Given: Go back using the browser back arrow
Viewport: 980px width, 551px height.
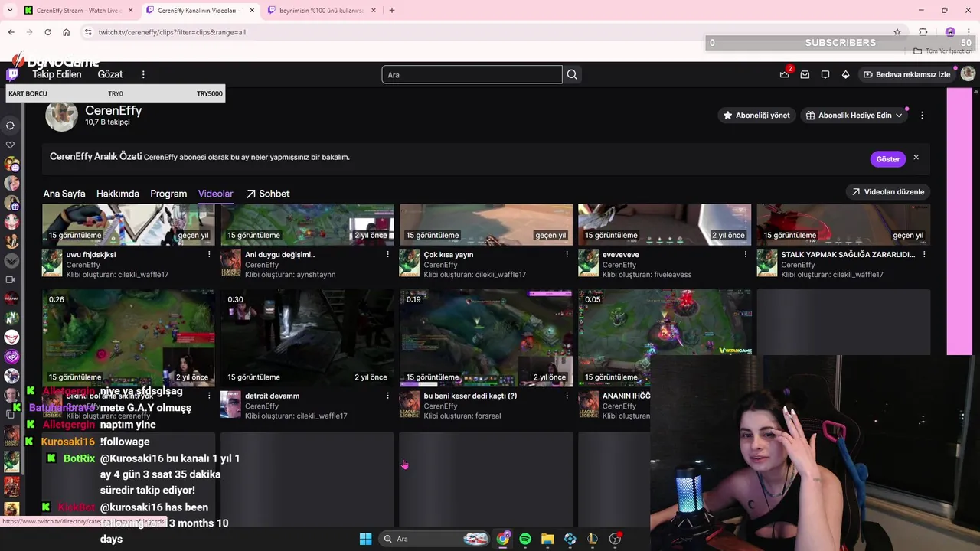Looking at the screenshot, I should [x=11, y=32].
